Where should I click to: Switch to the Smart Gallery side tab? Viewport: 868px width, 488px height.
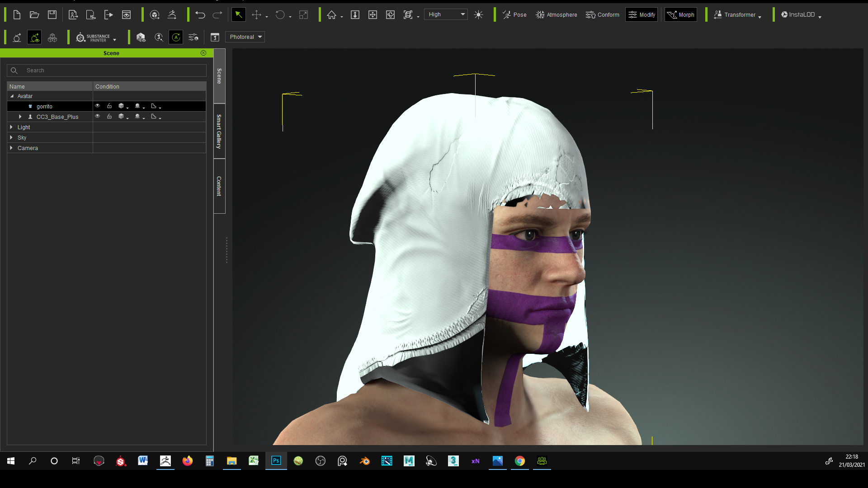(x=219, y=131)
